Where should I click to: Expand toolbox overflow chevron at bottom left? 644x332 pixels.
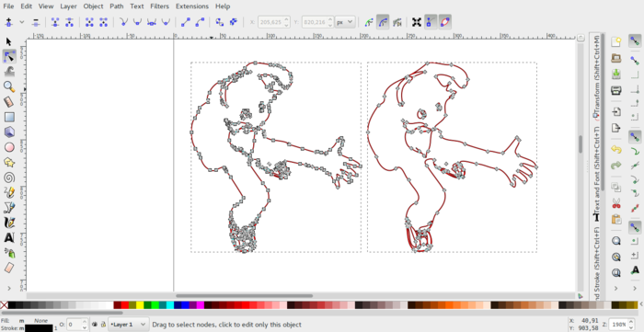click(x=9, y=288)
